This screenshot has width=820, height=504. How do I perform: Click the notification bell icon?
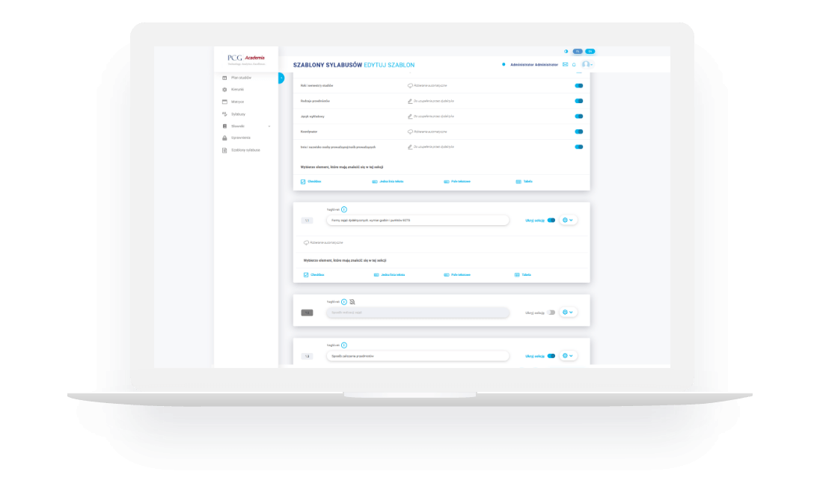coord(574,64)
